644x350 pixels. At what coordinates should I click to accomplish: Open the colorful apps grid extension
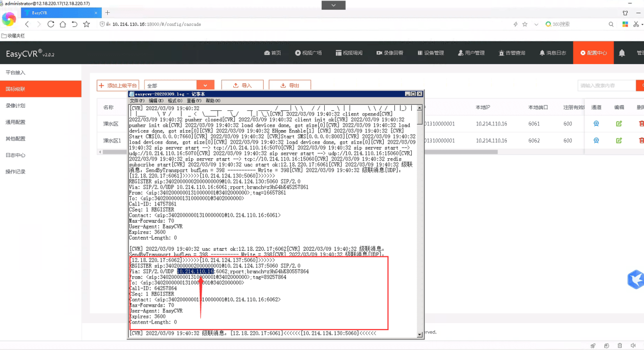(x=625, y=24)
